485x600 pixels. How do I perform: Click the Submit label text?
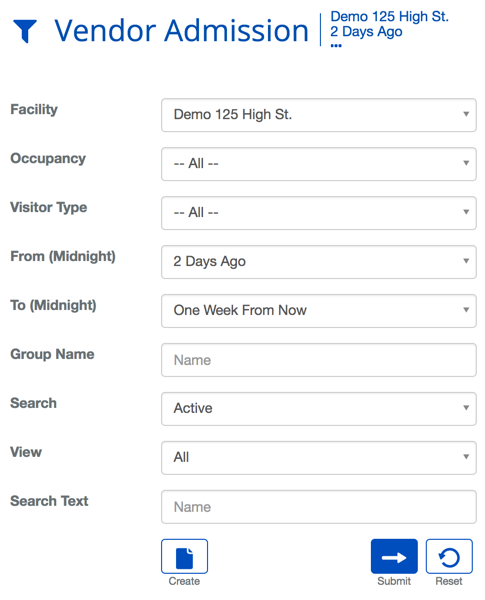tap(394, 581)
